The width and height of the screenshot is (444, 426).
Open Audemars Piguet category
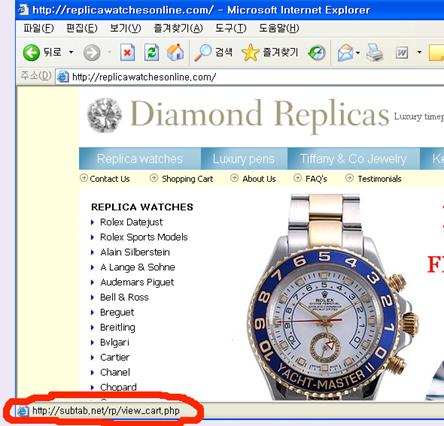(x=137, y=282)
